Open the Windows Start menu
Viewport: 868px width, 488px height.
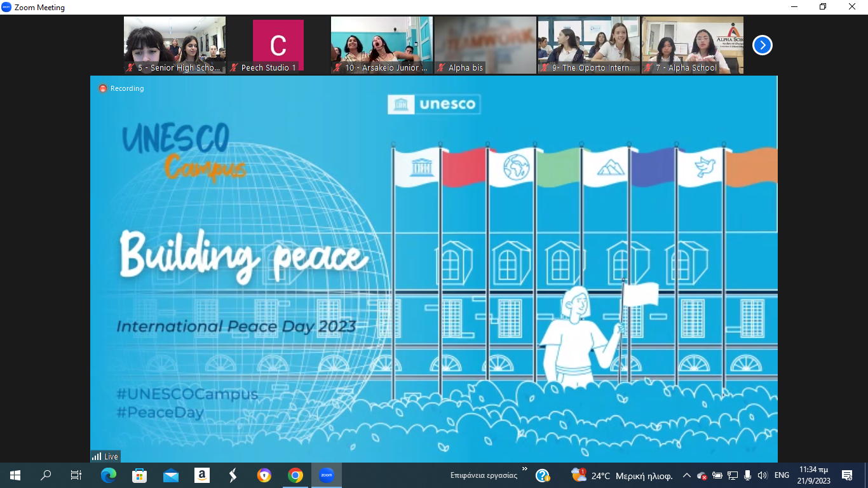coord(15,475)
